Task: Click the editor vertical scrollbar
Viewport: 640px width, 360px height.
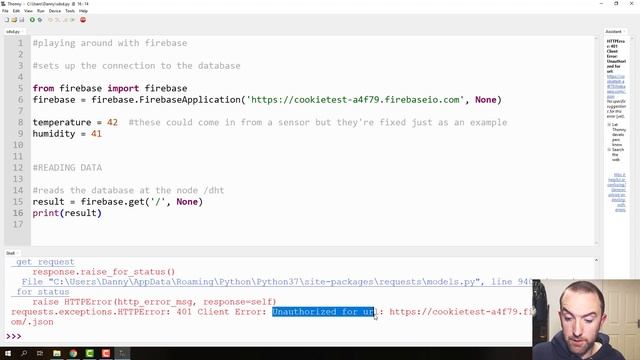Action: coord(596,141)
